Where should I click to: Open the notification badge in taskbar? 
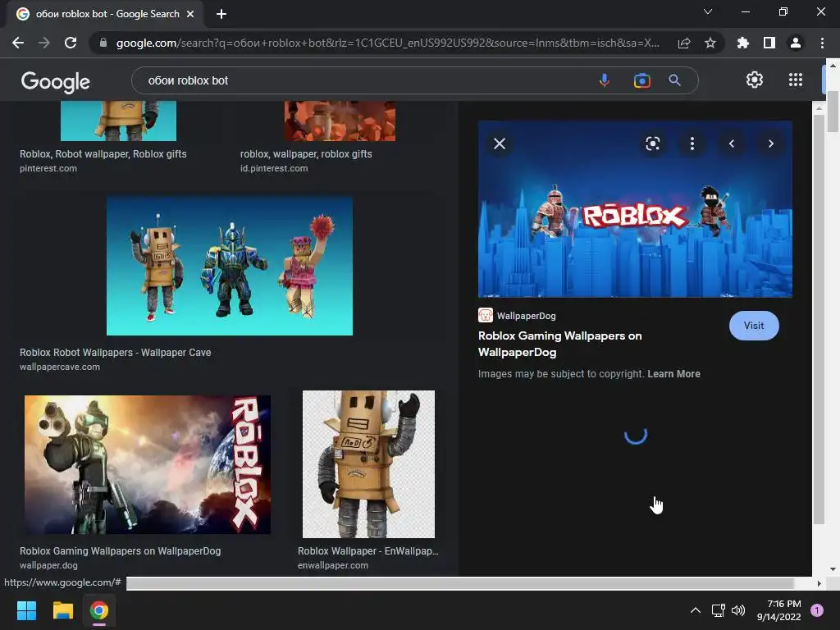(817, 610)
